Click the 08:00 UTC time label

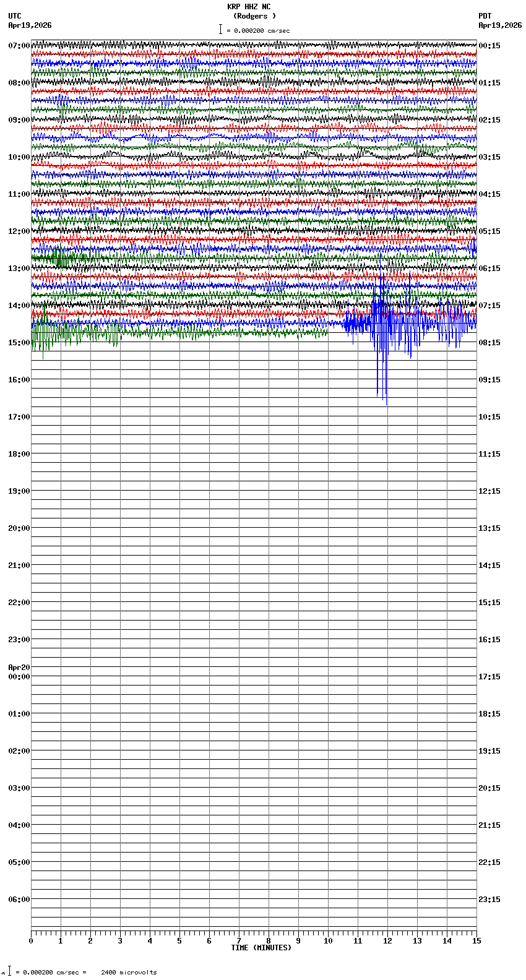click(19, 83)
